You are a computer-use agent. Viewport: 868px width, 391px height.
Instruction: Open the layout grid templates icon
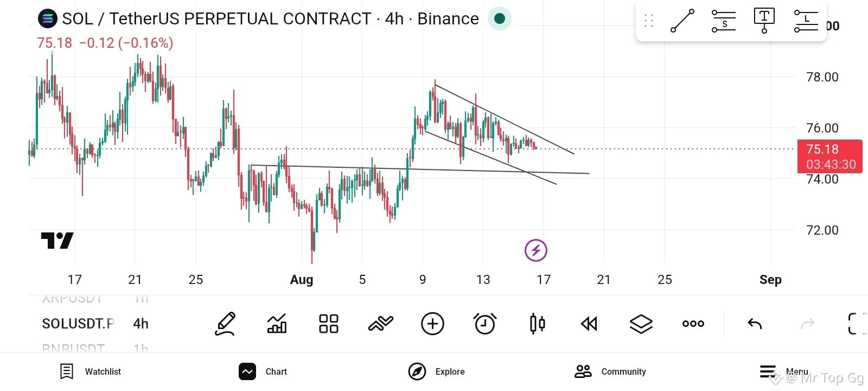tap(329, 324)
